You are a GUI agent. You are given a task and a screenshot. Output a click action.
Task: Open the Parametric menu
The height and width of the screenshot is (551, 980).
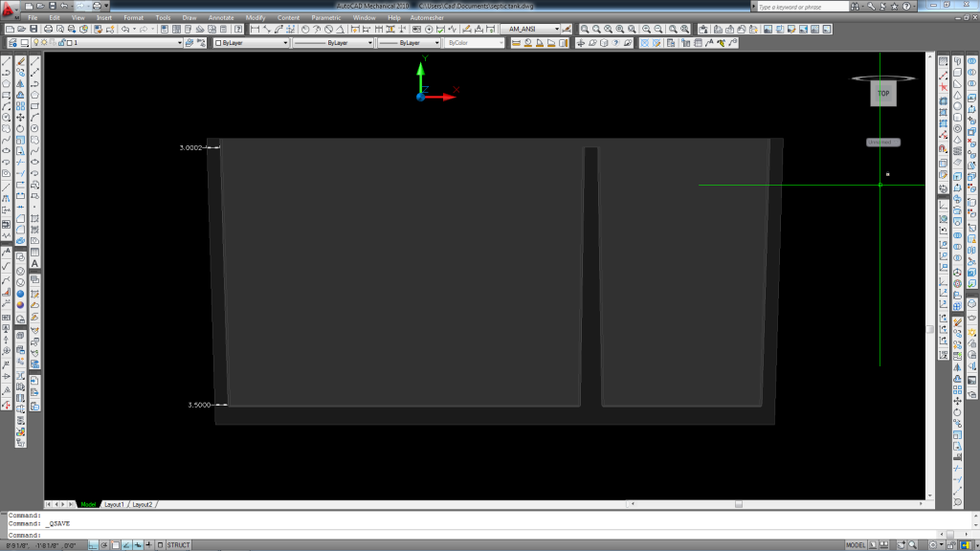point(325,17)
